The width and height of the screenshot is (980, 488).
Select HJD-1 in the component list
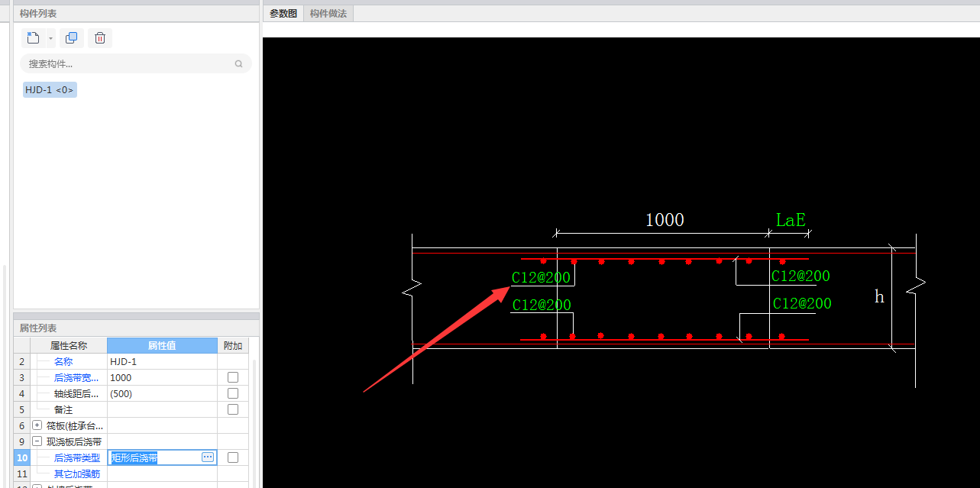[x=50, y=90]
